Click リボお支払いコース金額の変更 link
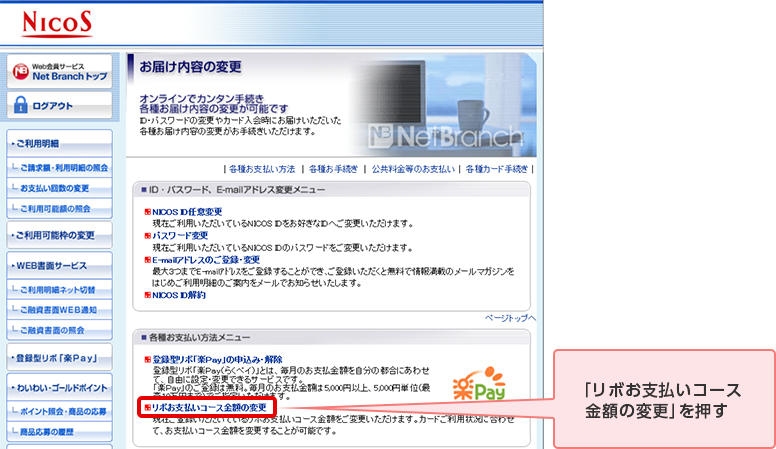This screenshot has height=449, width=776. 208,408
